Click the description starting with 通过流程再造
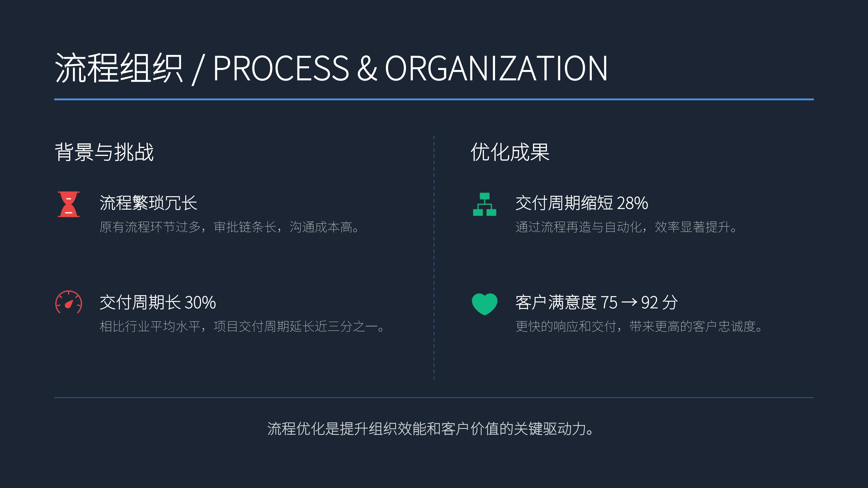 coord(626,227)
